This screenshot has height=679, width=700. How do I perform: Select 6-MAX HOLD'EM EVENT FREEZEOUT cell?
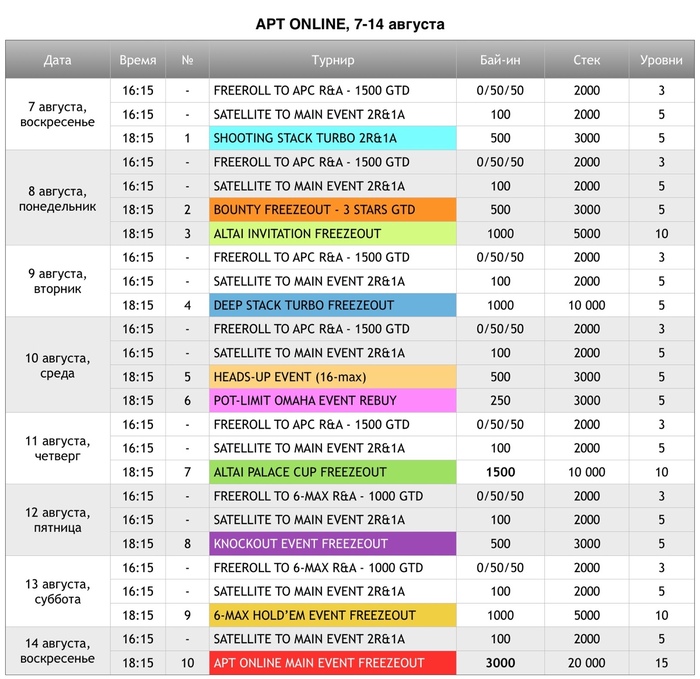[x=333, y=615]
